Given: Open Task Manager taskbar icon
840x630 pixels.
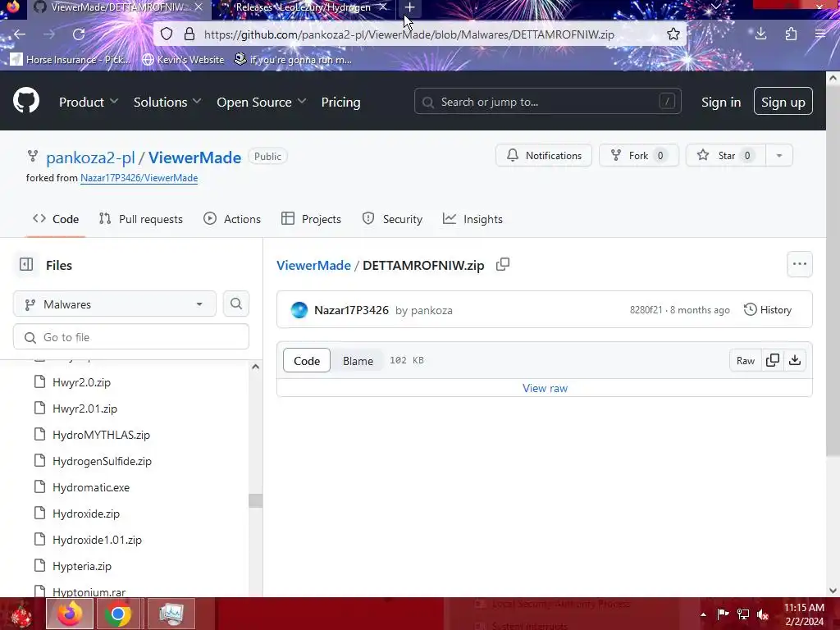Looking at the screenshot, I should (x=171, y=614).
